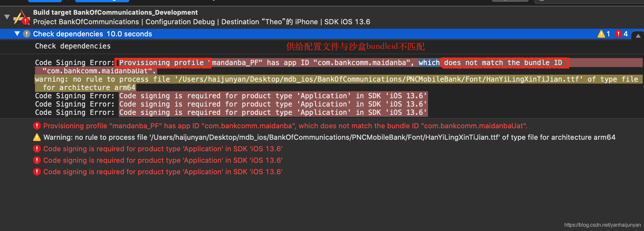Image resolution: width=644 pixels, height=231 pixels.
Task: Click the Build target BankOfCommunications_Development title
Action: click(115, 12)
